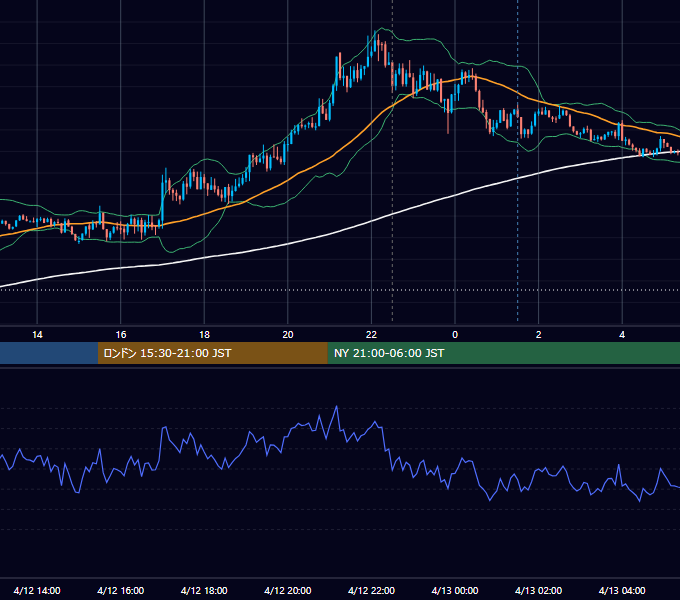This screenshot has width=680, height=600.
Task: Select the NY 21:00-06:00 JST session bar
Action: [x=503, y=353]
